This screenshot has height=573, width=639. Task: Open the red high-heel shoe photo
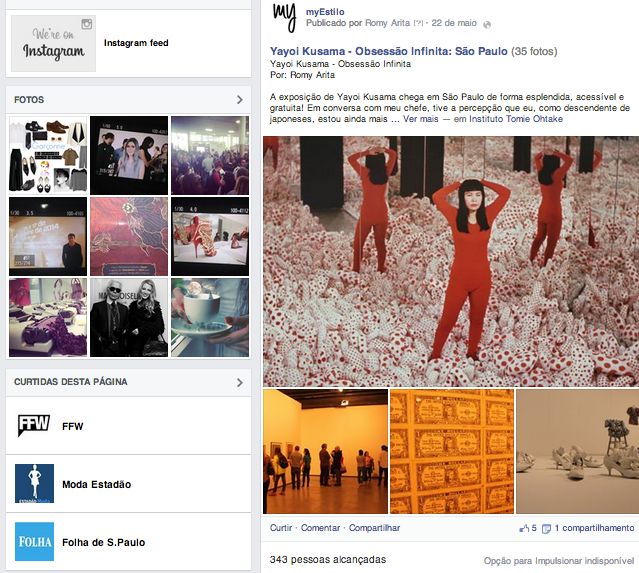(x=210, y=236)
